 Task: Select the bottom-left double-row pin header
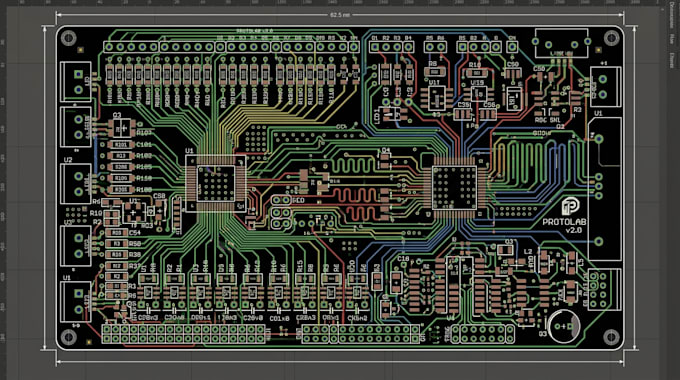coord(183,334)
